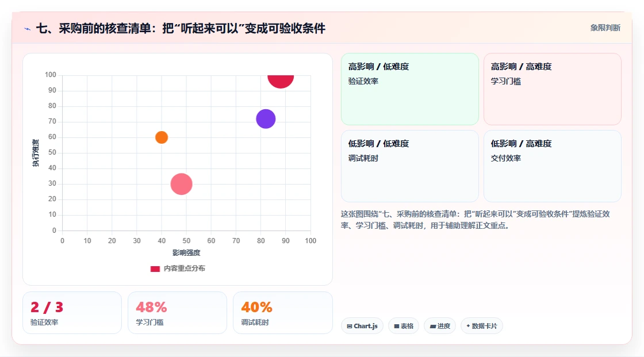Click the 内容重点分布 legend label
The height and width of the screenshot is (357, 644).
click(x=185, y=268)
